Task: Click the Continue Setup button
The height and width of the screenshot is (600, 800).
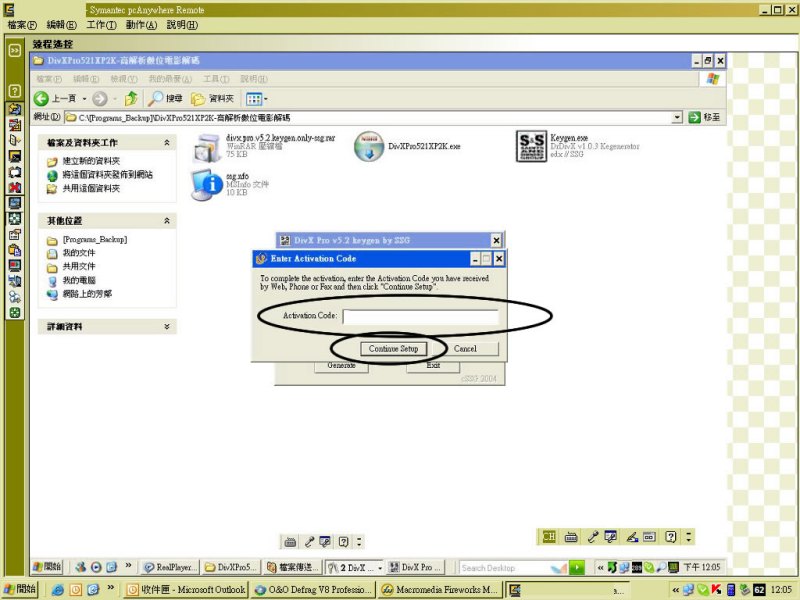Action: (x=393, y=349)
